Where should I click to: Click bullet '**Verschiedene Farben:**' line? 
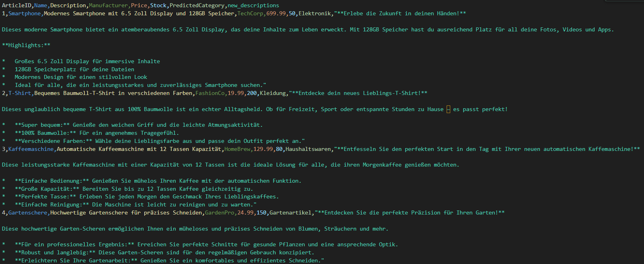point(153,141)
